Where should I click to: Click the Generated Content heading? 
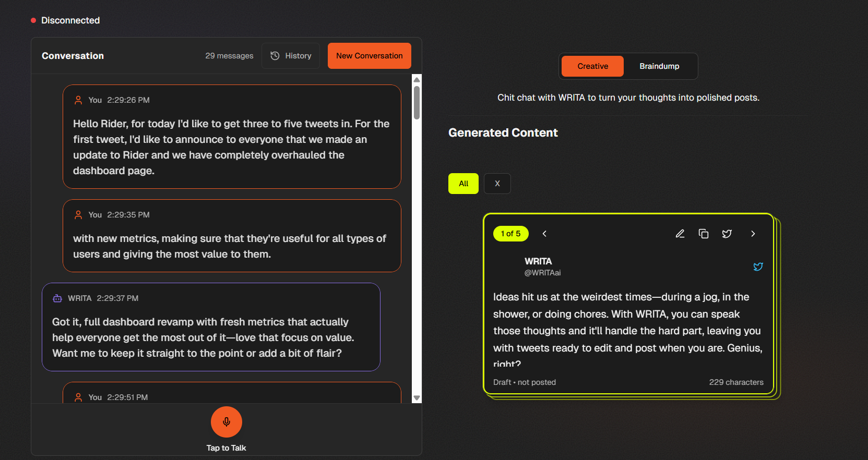503,133
